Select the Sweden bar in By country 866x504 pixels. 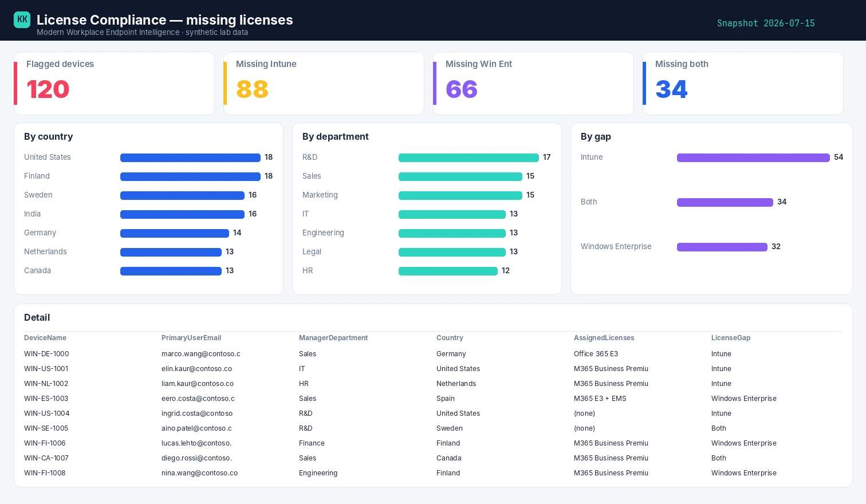click(182, 195)
